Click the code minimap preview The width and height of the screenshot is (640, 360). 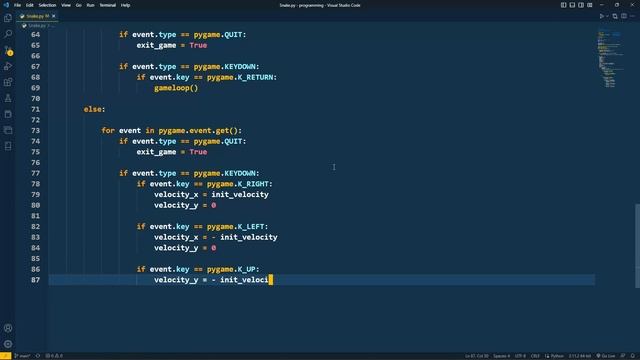610,59
